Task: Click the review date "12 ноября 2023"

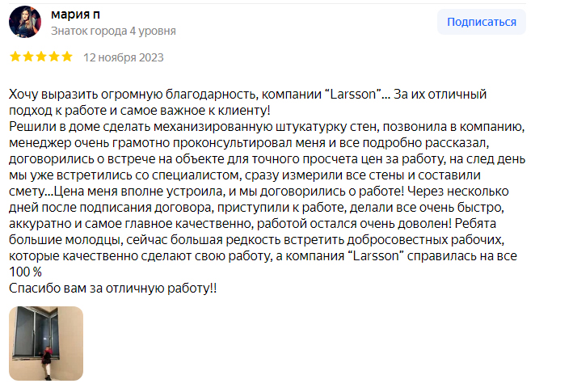Action: (x=124, y=57)
